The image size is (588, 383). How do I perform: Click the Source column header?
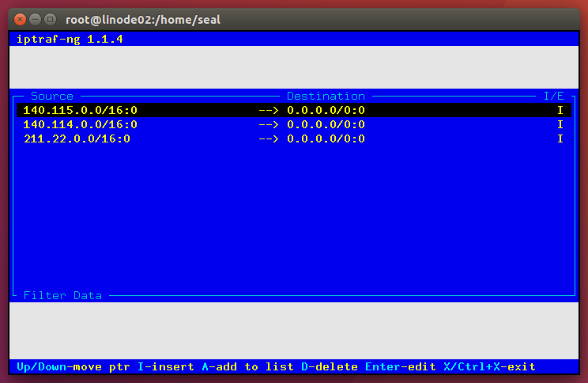(52, 96)
